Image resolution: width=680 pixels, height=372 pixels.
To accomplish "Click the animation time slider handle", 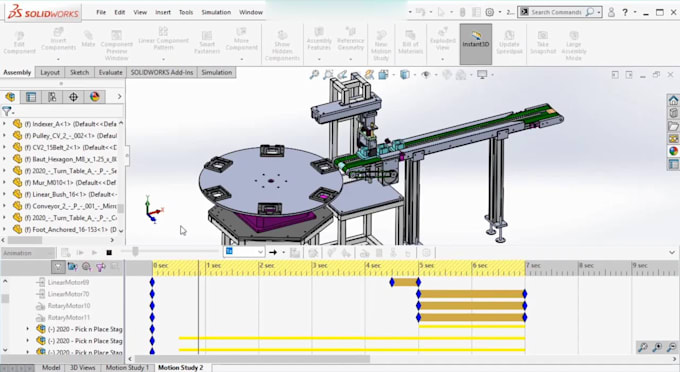I will (135, 251).
